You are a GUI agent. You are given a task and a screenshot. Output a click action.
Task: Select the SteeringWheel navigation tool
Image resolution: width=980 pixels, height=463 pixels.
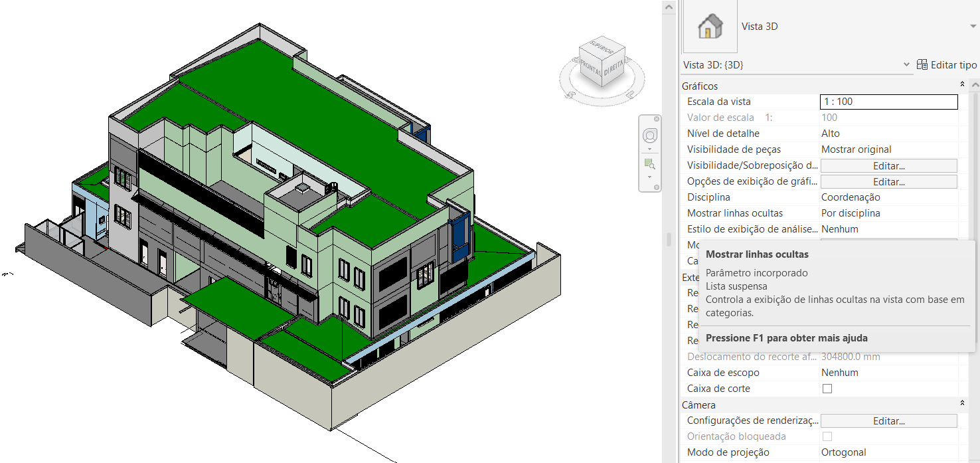tap(649, 136)
